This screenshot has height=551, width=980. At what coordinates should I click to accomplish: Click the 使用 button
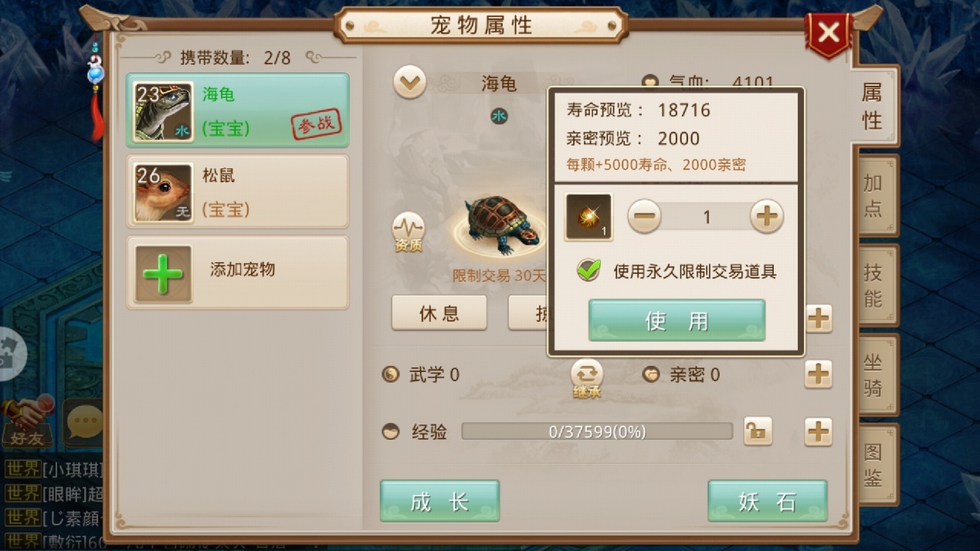[677, 320]
